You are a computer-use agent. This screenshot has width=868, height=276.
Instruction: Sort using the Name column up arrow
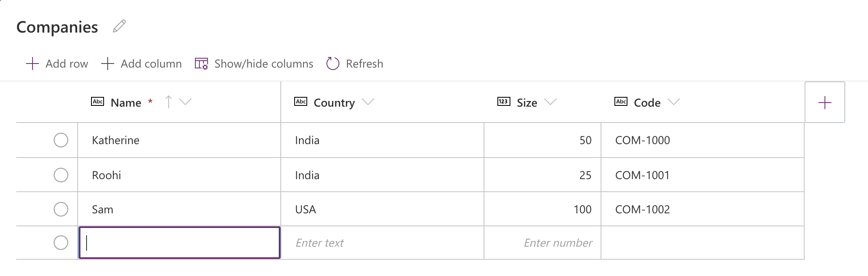click(169, 102)
